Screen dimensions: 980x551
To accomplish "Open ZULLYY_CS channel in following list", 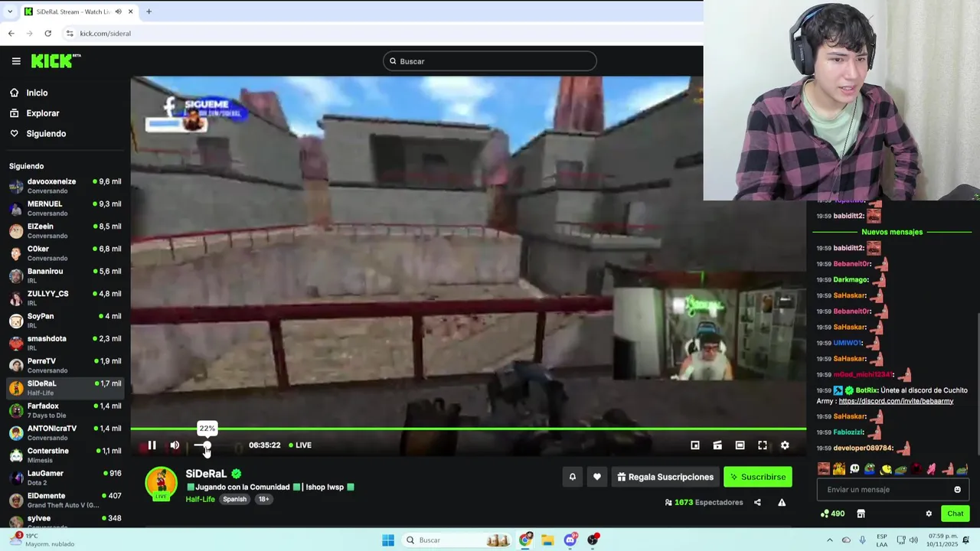I will coord(65,298).
